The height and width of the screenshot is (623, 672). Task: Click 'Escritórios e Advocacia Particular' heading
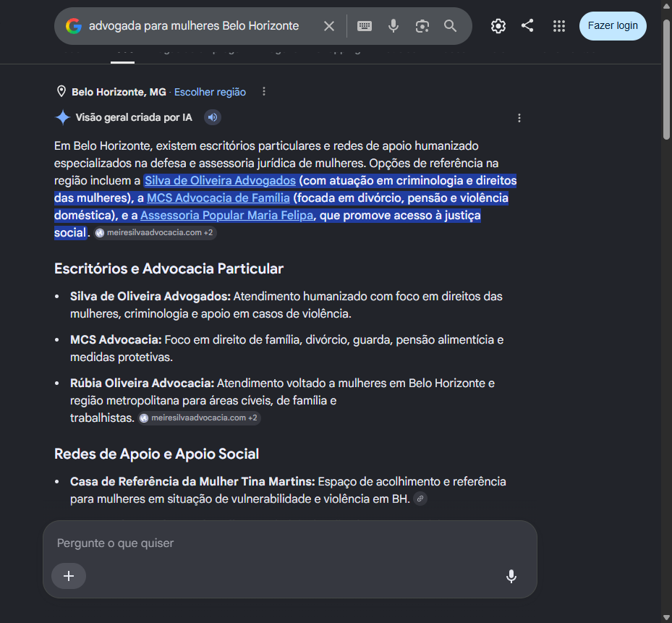(x=169, y=269)
